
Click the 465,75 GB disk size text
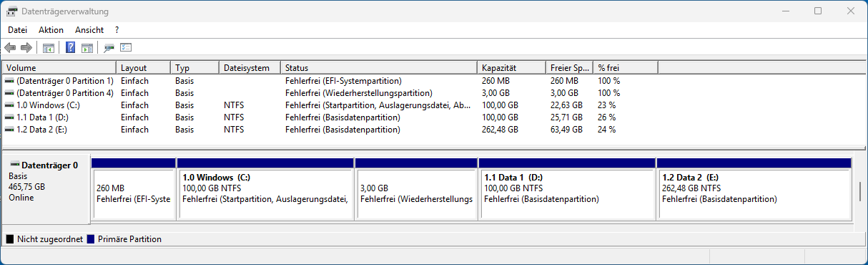pos(26,186)
